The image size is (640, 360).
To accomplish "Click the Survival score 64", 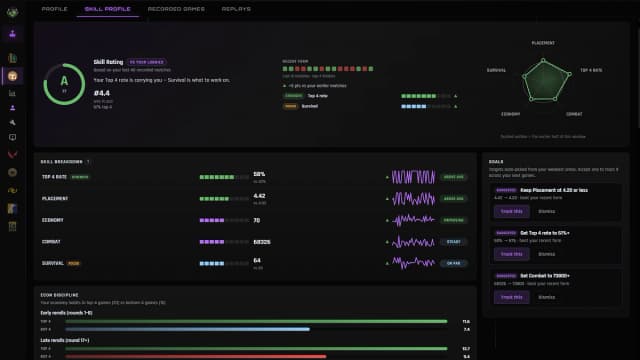I will click(x=257, y=260).
